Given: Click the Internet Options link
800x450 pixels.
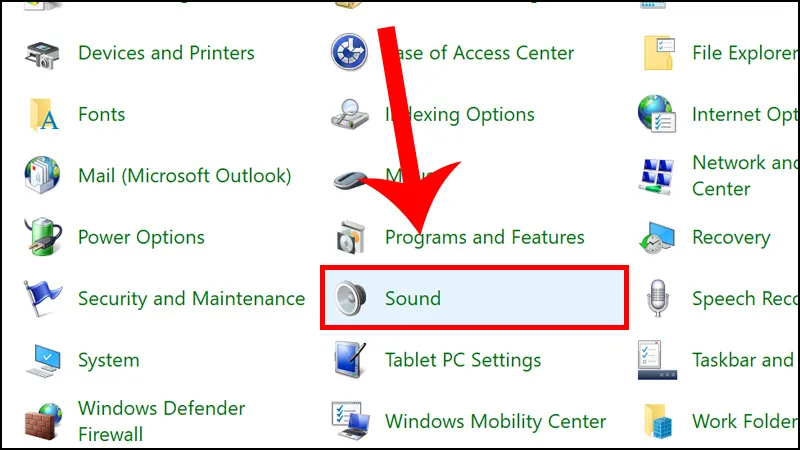Looking at the screenshot, I should (x=745, y=114).
